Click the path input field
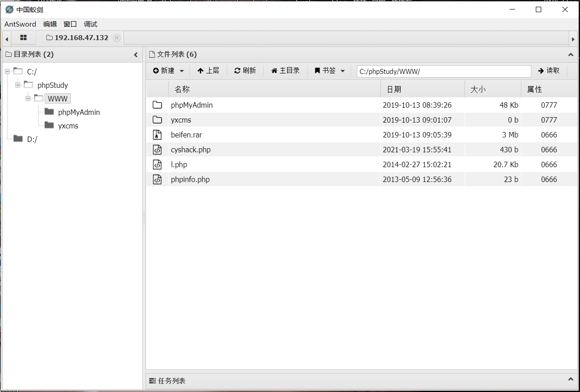Screen dimensions: 580x392 pos(444,71)
